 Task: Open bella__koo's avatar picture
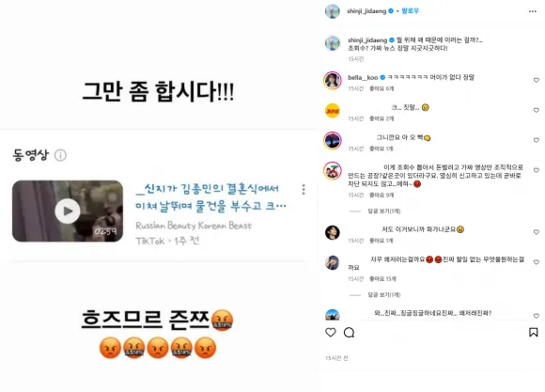[x=333, y=81]
